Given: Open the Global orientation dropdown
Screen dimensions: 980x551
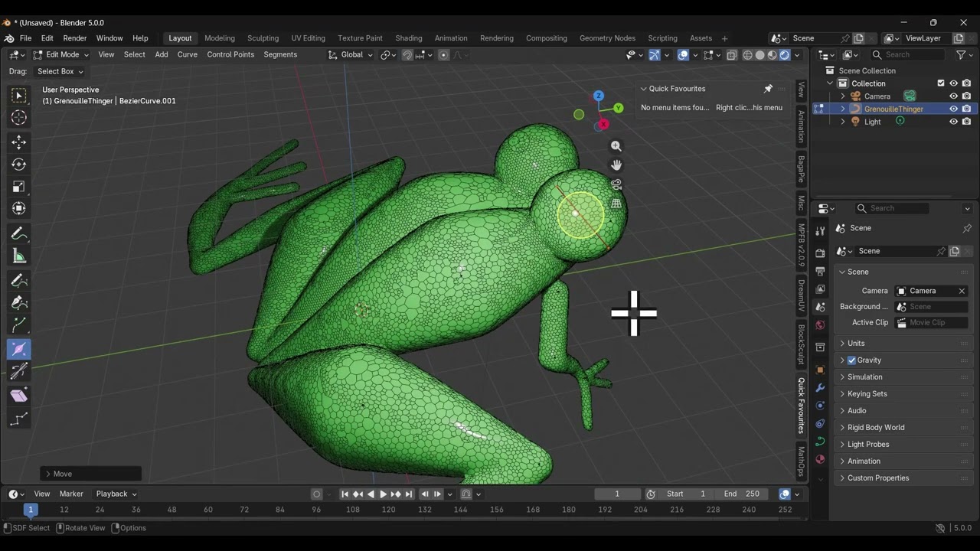Looking at the screenshot, I should [x=351, y=55].
